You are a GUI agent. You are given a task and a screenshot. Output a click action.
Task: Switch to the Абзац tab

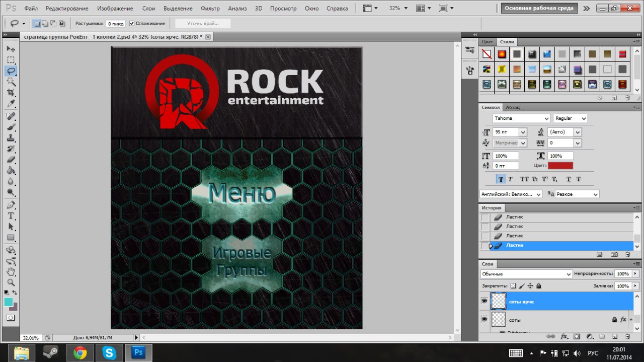tap(513, 107)
